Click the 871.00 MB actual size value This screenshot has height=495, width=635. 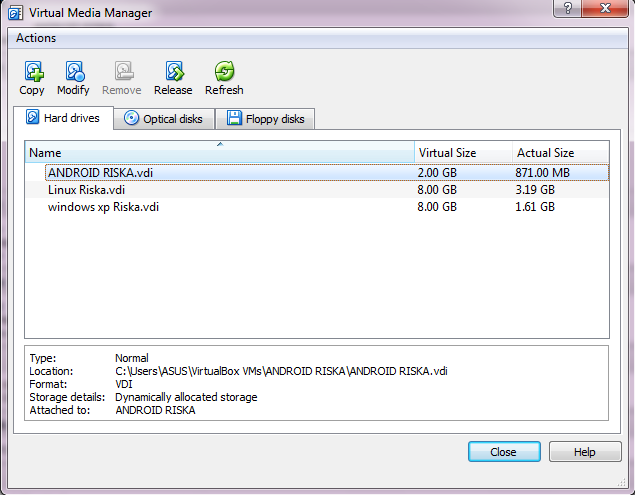(542, 173)
